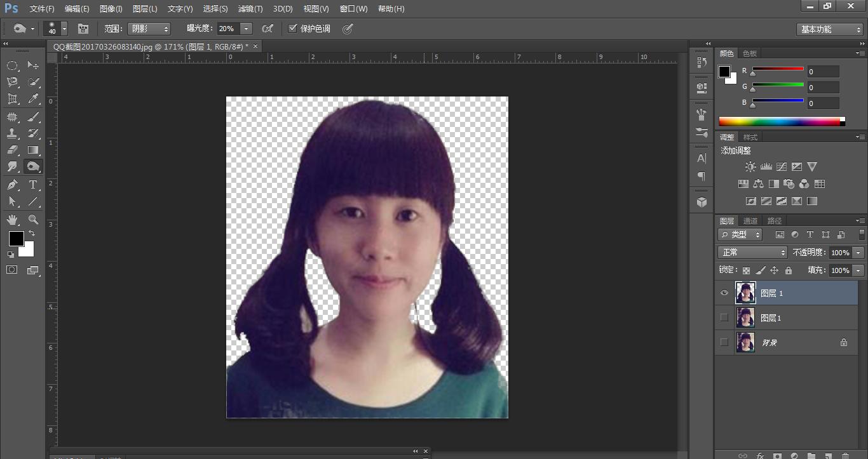Screen dimensions: 868x459
Task: Open the 基本功能 workspace dropdown
Action: [829, 29]
